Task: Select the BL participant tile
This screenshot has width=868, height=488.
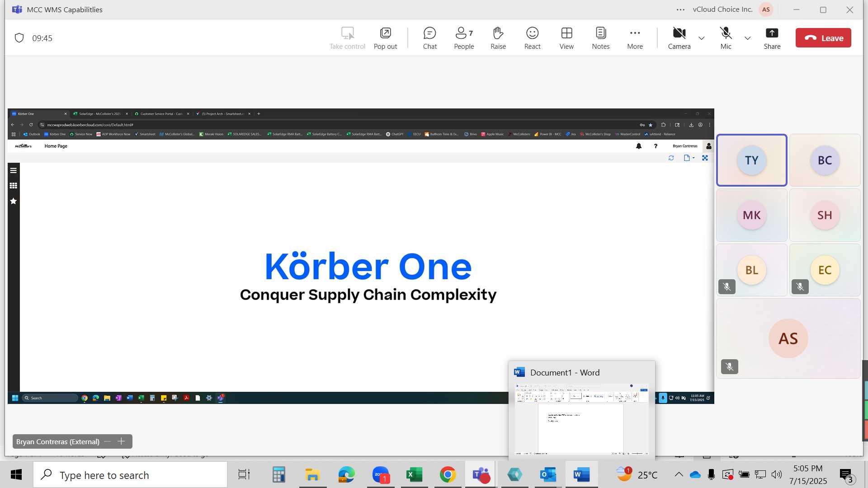Action: click(751, 270)
